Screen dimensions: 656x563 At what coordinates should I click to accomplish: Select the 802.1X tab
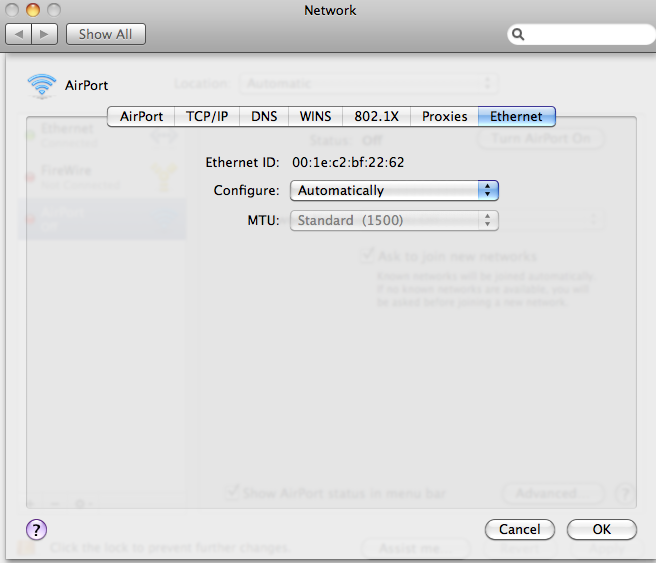[x=377, y=116]
